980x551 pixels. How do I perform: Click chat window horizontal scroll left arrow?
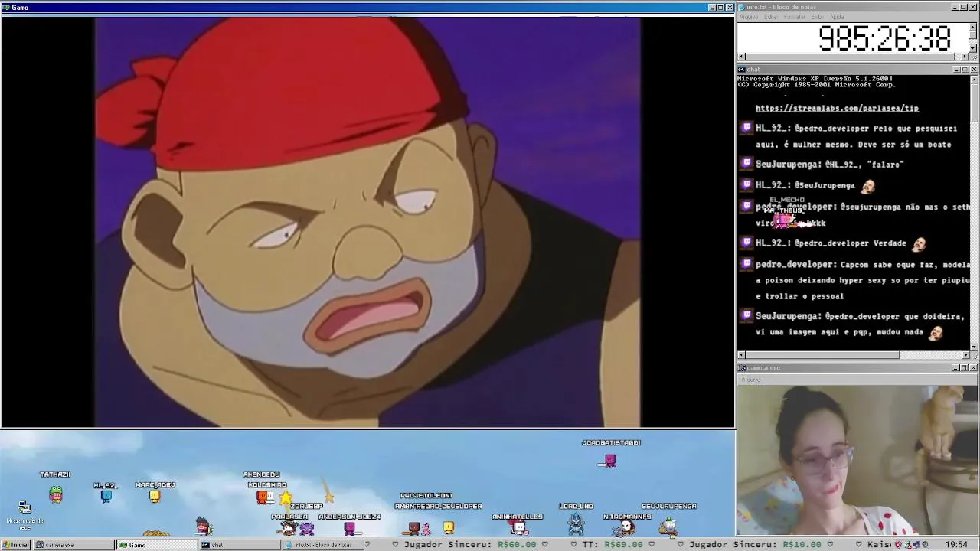tap(741, 355)
